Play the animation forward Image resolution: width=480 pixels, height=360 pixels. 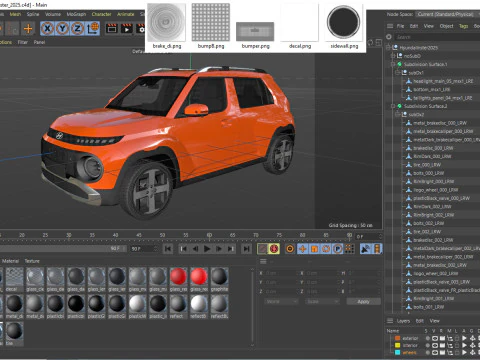coord(207,249)
